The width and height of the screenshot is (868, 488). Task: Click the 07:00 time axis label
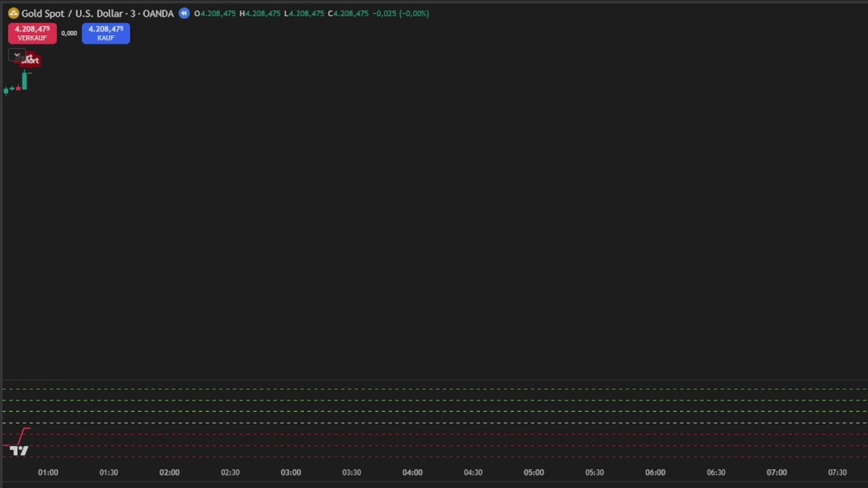click(777, 472)
